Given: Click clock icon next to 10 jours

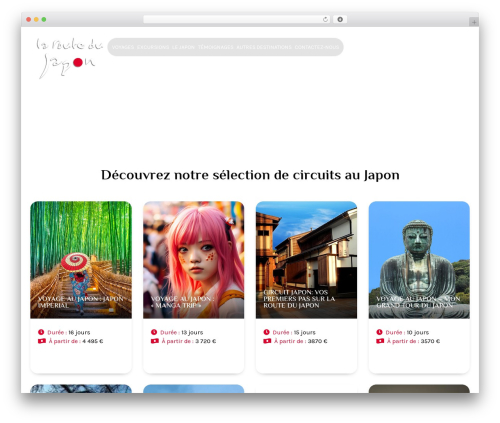Looking at the screenshot, I should coord(379,332).
